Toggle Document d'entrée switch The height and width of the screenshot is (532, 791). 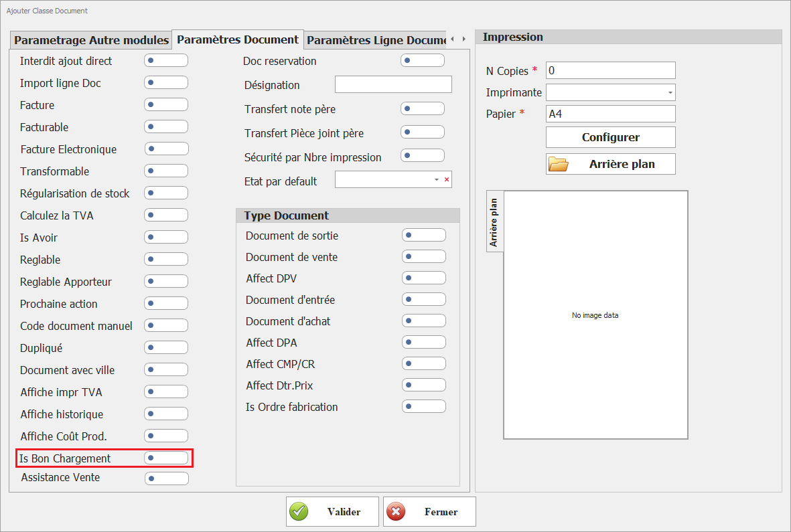(x=424, y=300)
